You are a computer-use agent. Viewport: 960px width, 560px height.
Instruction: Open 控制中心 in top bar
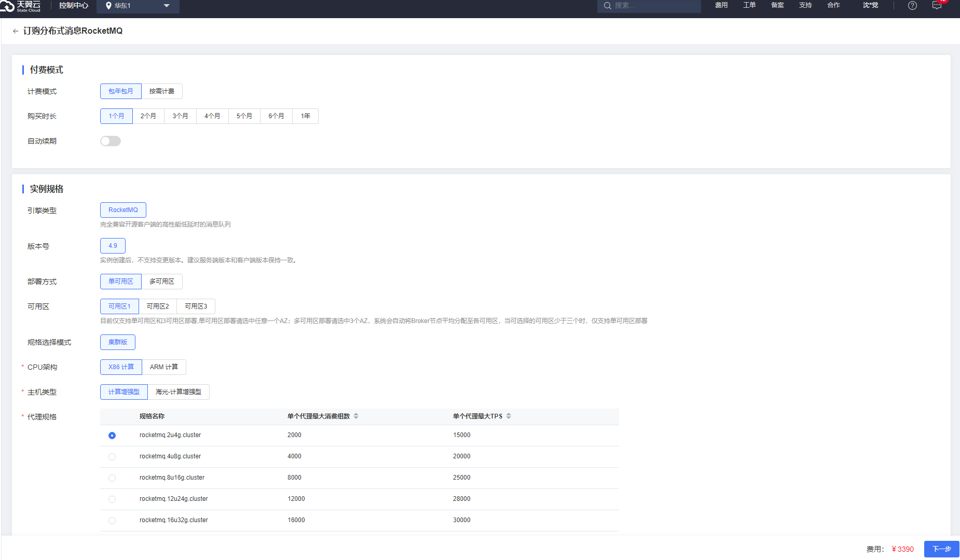pos(74,6)
